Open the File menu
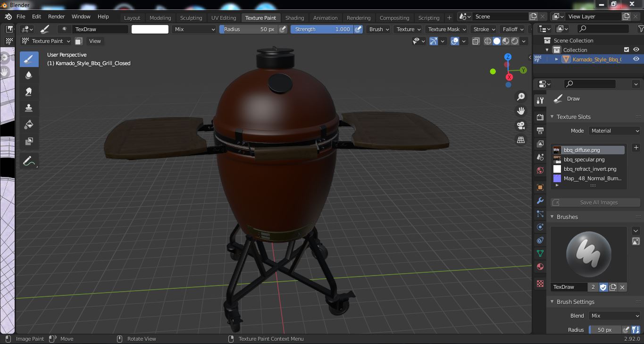The height and width of the screenshot is (344, 644). click(x=21, y=17)
